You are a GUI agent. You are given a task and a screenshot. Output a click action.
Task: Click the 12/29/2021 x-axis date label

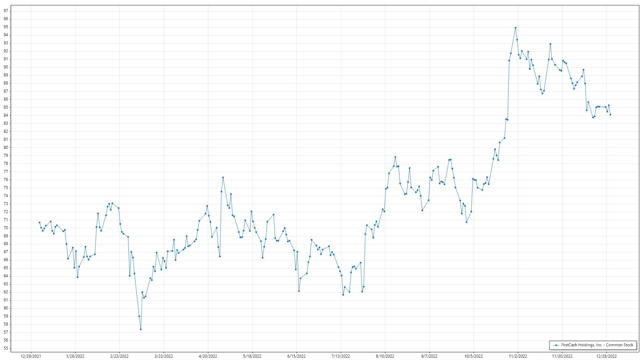31,356
